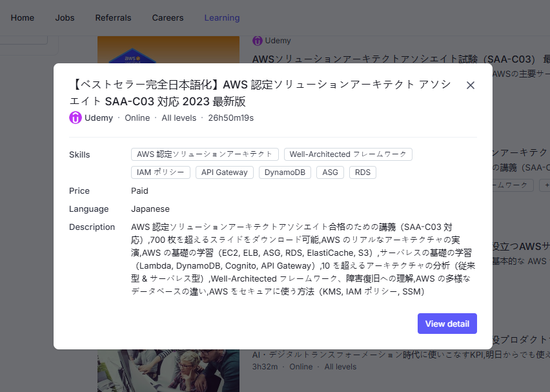Click the Udemy icon above the background course title
This screenshot has width=550, height=392.
click(x=258, y=41)
